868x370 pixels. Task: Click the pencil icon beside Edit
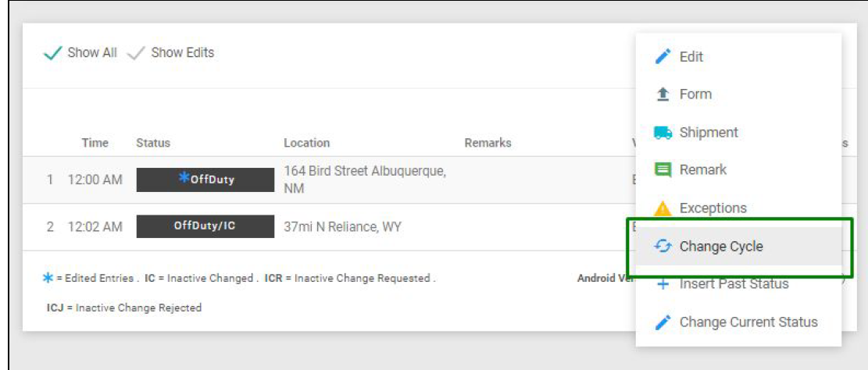tap(663, 57)
